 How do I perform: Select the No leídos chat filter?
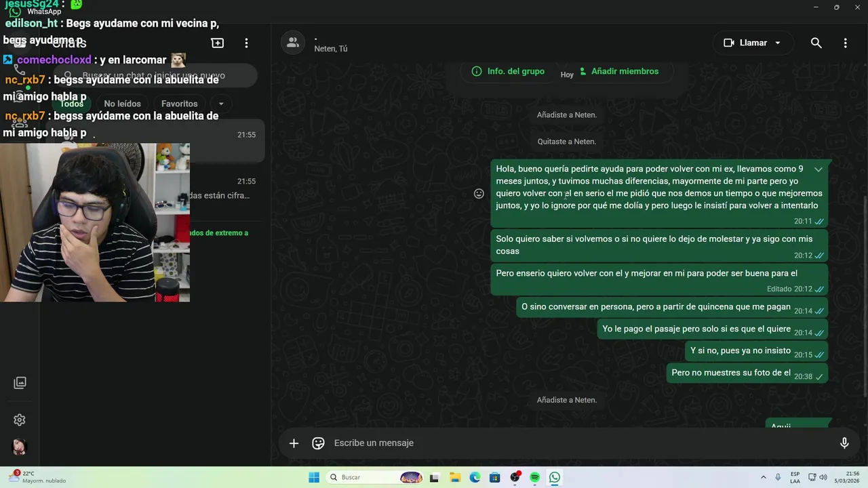(122, 104)
